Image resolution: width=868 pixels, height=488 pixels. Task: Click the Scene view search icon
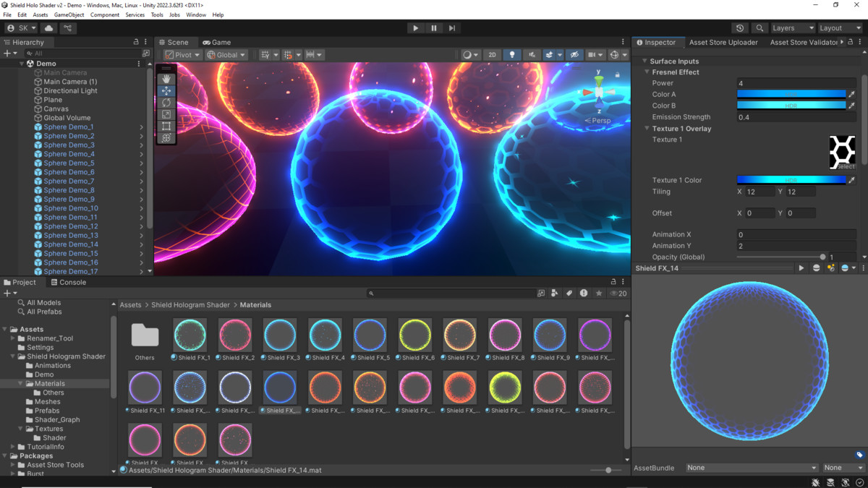[x=759, y=27]
